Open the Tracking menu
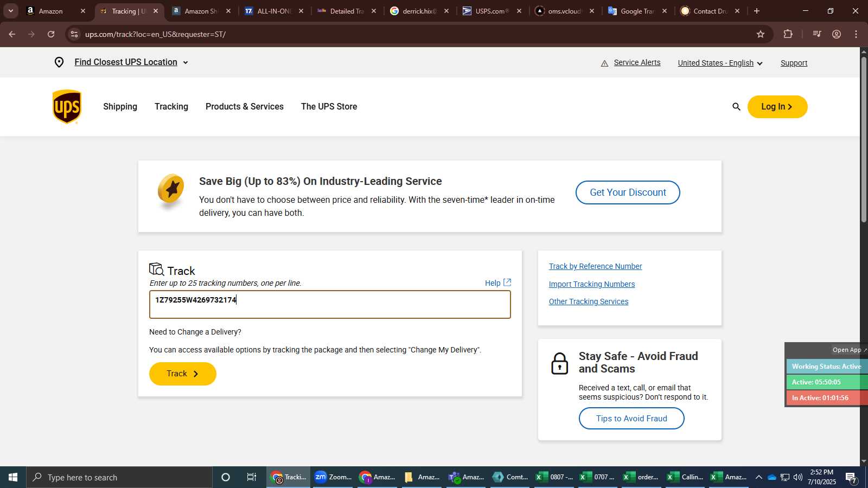868x488 pixels. click(x=171, y=107)
